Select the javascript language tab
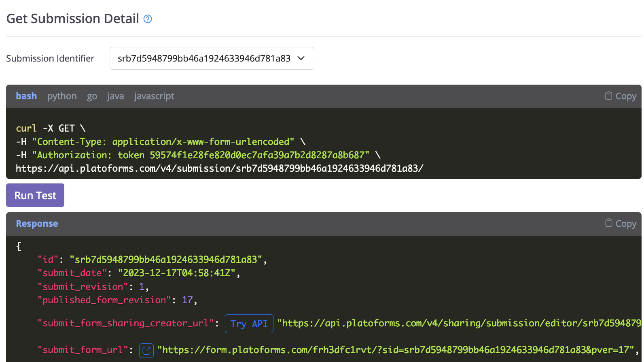This screenshot has height=362, width=644. pos(154,96)
